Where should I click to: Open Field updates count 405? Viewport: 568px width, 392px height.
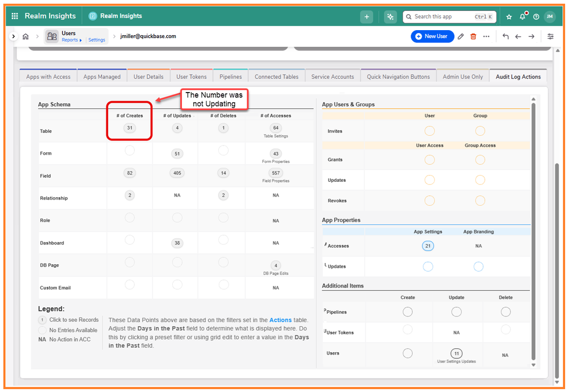pyautogui.click(x=177, y=173)
